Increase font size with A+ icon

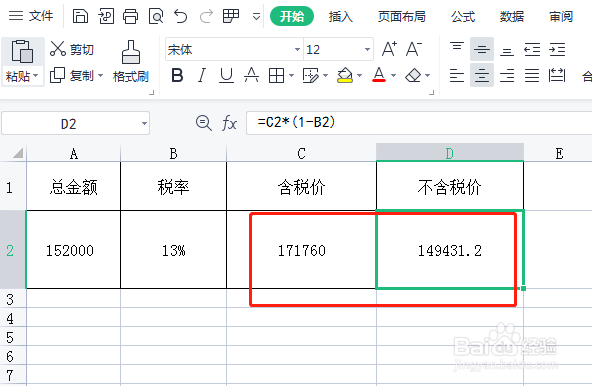(x=389, y=49)
